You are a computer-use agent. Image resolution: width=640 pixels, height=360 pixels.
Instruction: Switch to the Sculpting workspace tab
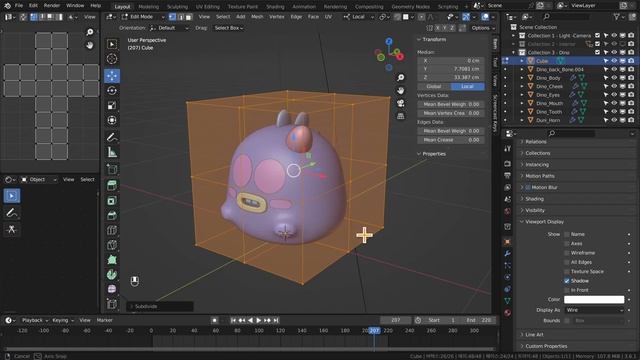click(177, 7)
